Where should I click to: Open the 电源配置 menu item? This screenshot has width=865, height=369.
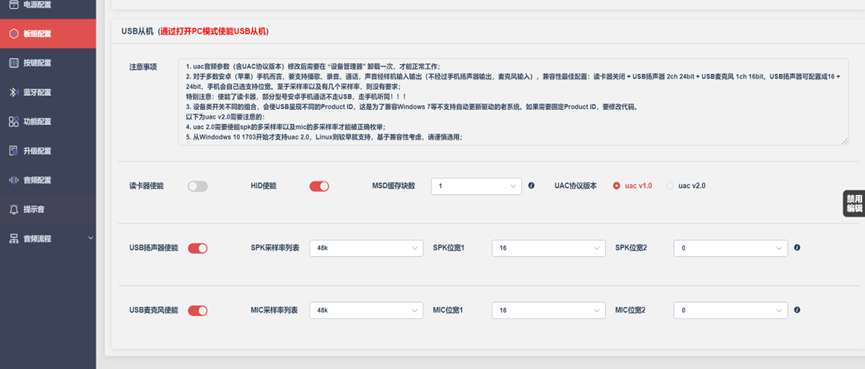[x=48, y=5]
